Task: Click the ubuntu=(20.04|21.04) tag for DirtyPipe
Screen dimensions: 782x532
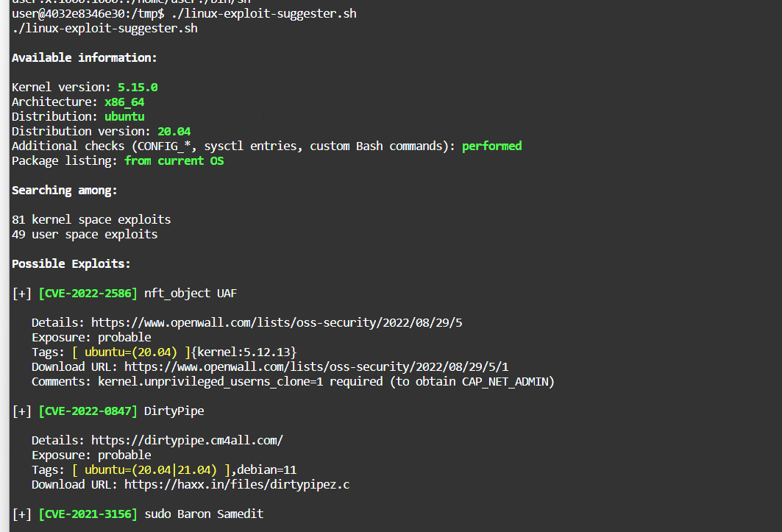Action: [151, 470]
